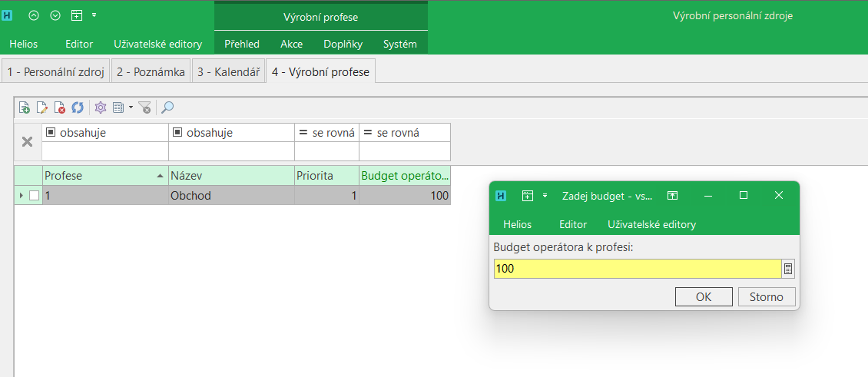Click the edit record pencil icon
Screen dimensions: 868x377
point(42,108)
